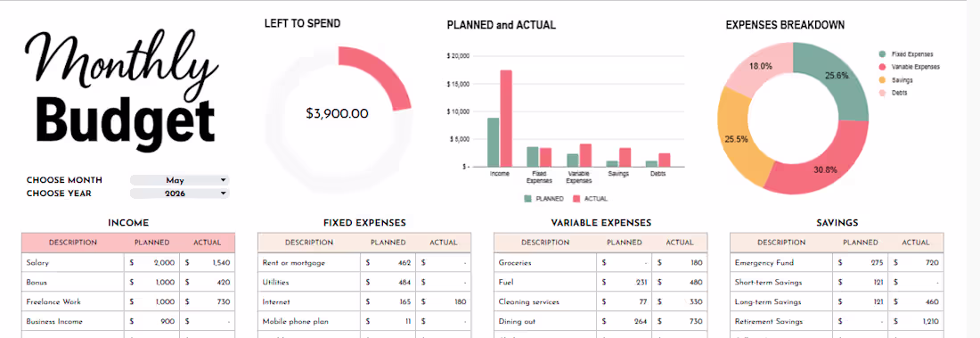Click the tall red Income actual bar
The height and width of the screenshot is (338, 980).
click(x=506, y=119)
